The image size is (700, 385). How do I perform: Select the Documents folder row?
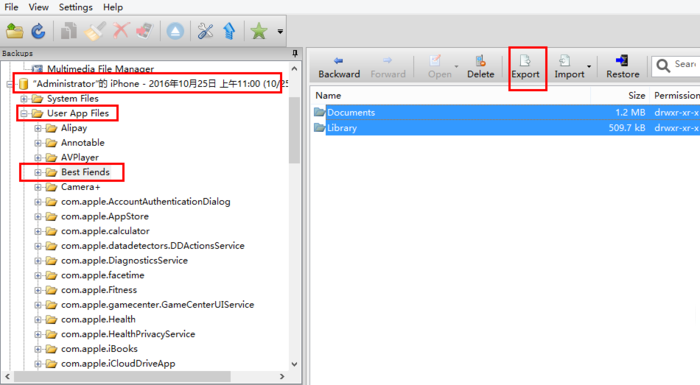pos(506,113)
